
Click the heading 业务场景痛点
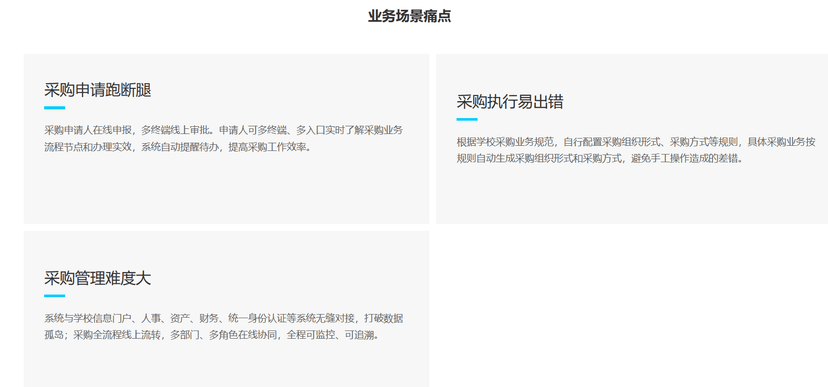click(x=409, y=16)
